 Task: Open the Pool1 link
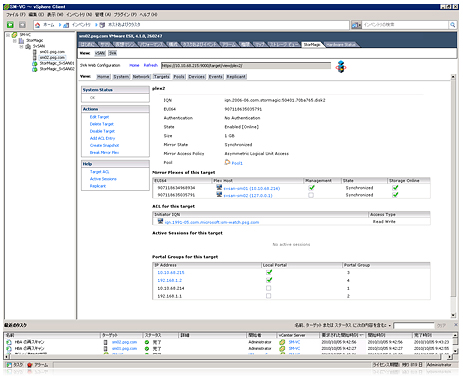tap(237, 163)
